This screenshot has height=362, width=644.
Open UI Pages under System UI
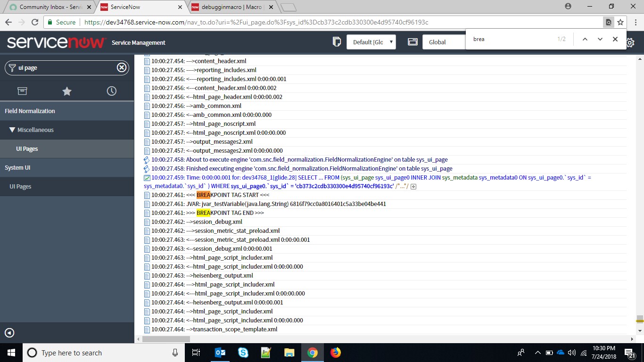pyautogui.click(x=20, y=186)
